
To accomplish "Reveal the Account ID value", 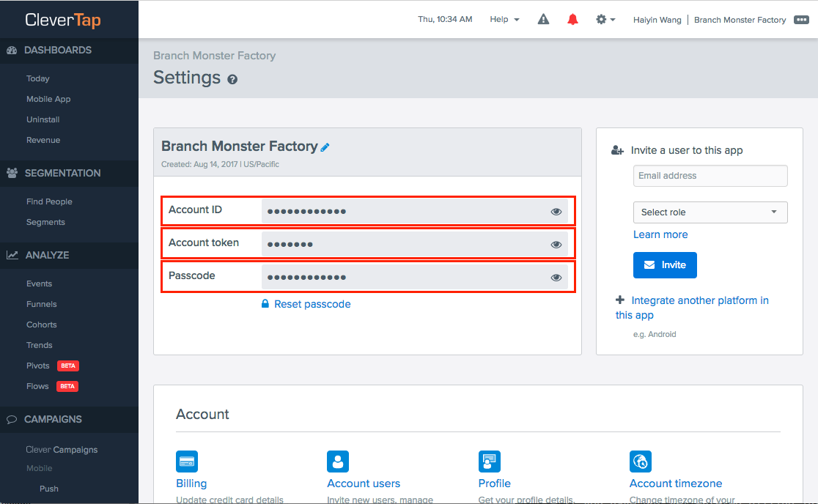I will pos(556,212).
